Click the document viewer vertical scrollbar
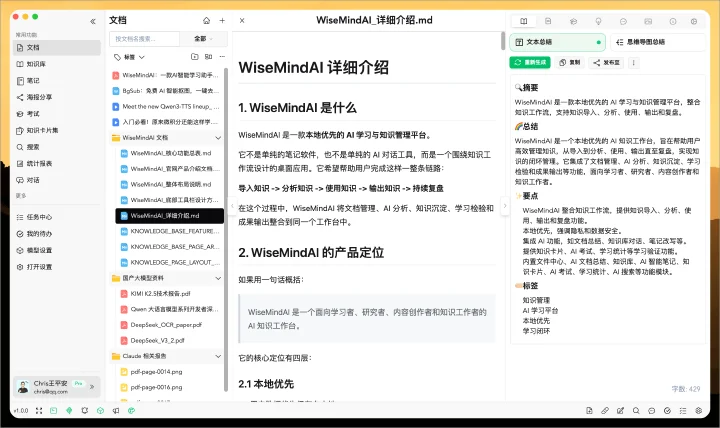This screenshot has height=428, width=720. (x=503, y=41)
